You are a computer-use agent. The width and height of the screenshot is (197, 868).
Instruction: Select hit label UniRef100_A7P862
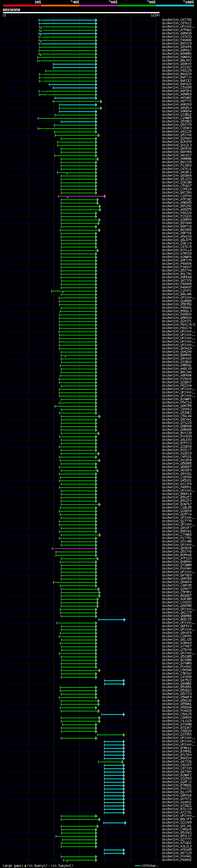click(x=177, y=30)
